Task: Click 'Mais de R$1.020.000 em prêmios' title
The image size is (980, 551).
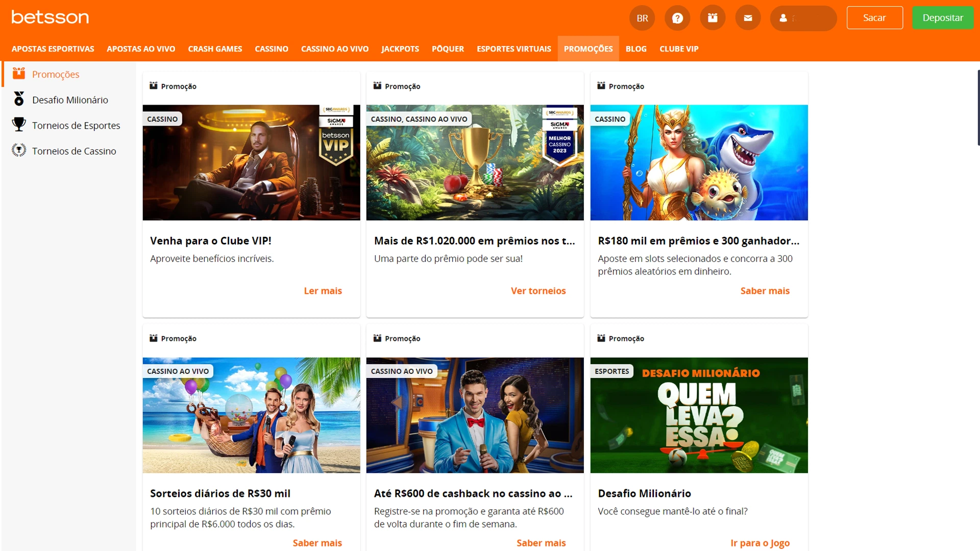Action: [x=475, y=241]
